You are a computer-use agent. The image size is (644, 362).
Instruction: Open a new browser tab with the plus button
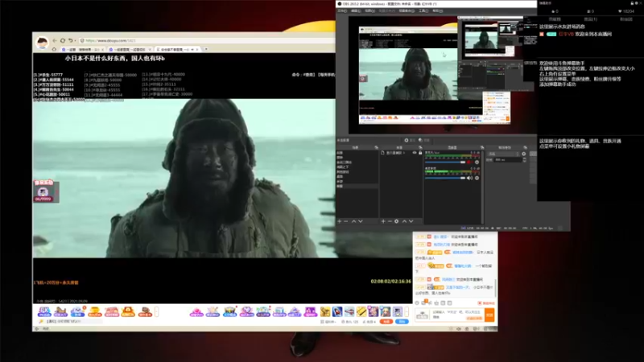pyautogui.click(x=206, y=49)
